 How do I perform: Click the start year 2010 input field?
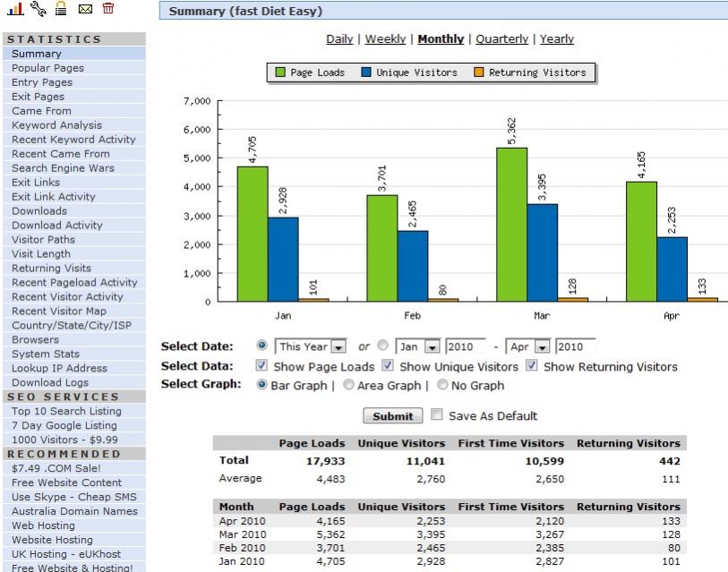pyautogui.click(x=465, y=346)
